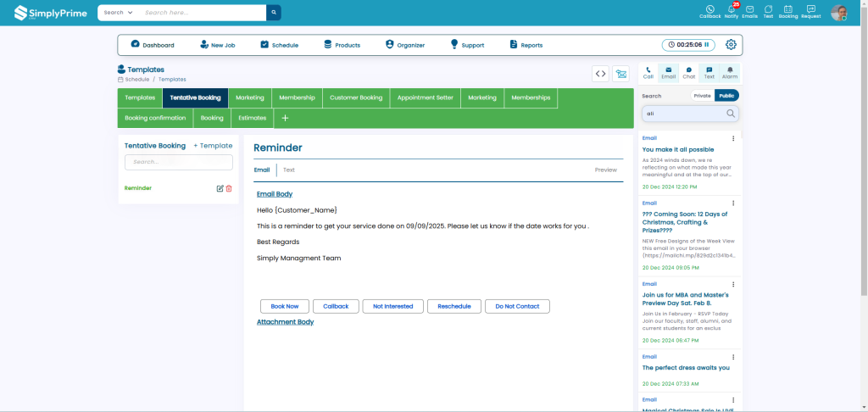Pause the 00:25:06 timer
Image resolution: width=868 pixels, height=412 pixels.
click(706, 45)
